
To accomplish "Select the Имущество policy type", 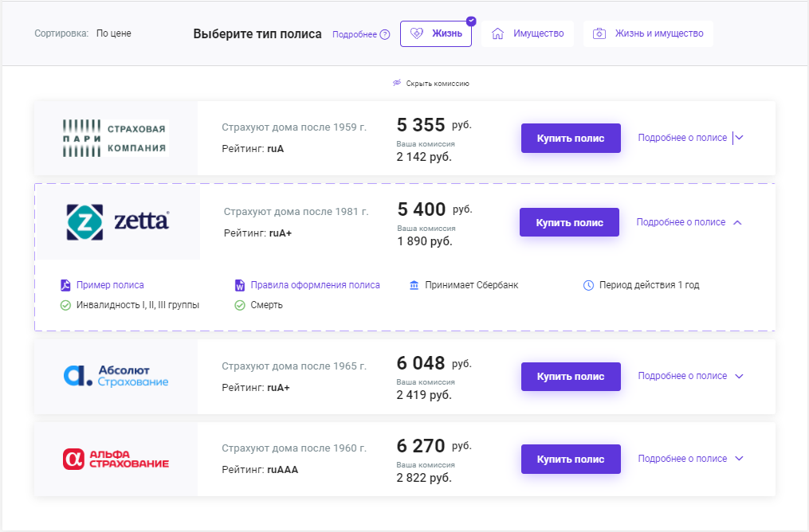I will coord(528,33).
